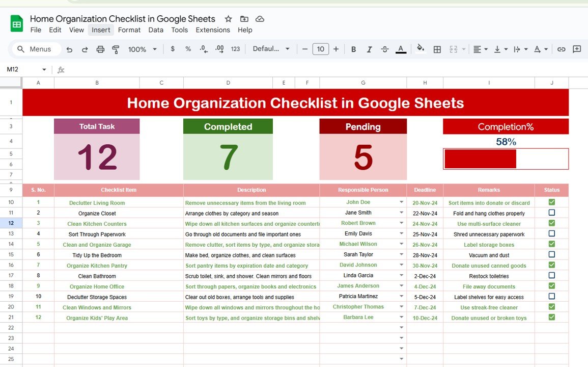The height and width of the screenshot is (367, 588).
Task: Open Jane Smith responsible person dropdown
Action: click(x=401, y=213)
